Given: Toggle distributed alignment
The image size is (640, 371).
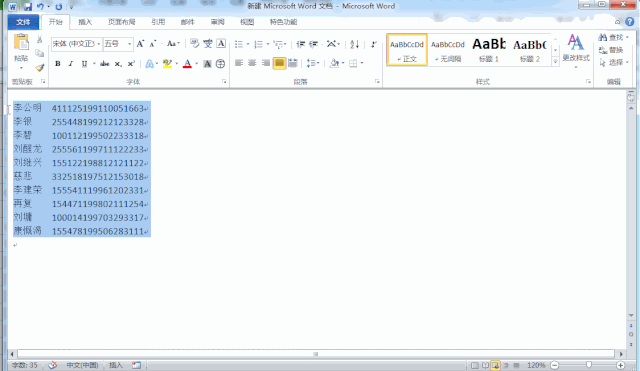Looking at the screenshot, I should pos(293,63).
